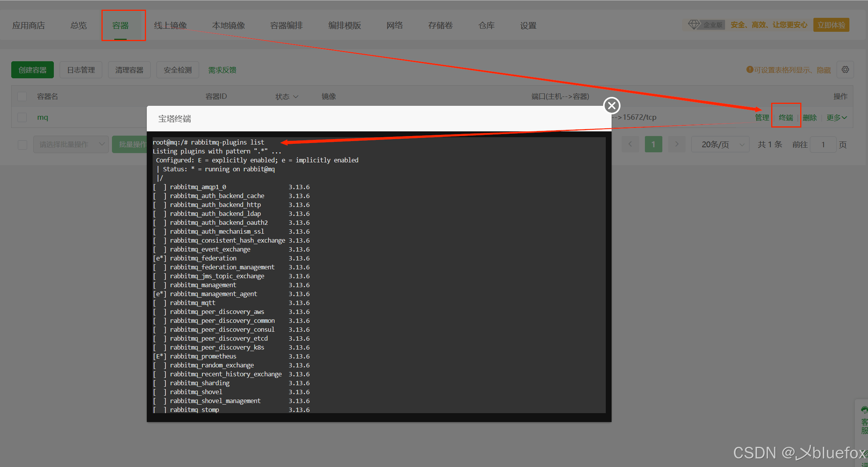Select the rabbitmq_peer_discovery_k8s plugin line
This screenshot has width=868, height=467.
[x=231, y=347]
